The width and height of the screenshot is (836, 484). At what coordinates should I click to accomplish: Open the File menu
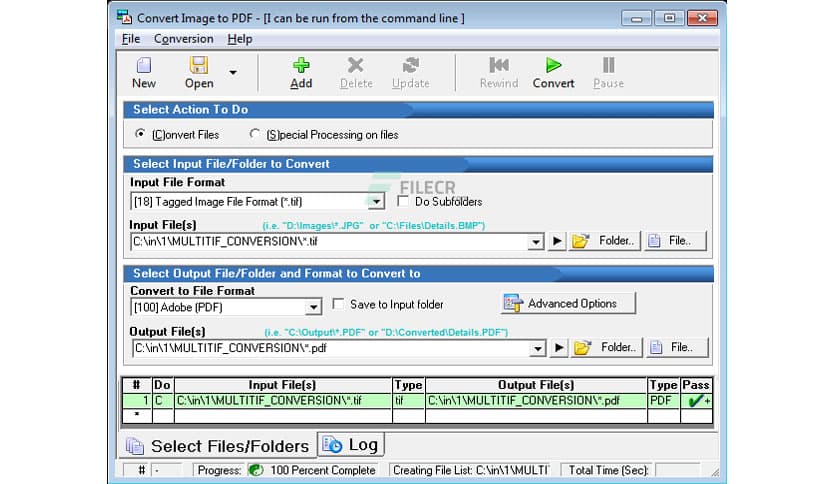pos(131,39)
